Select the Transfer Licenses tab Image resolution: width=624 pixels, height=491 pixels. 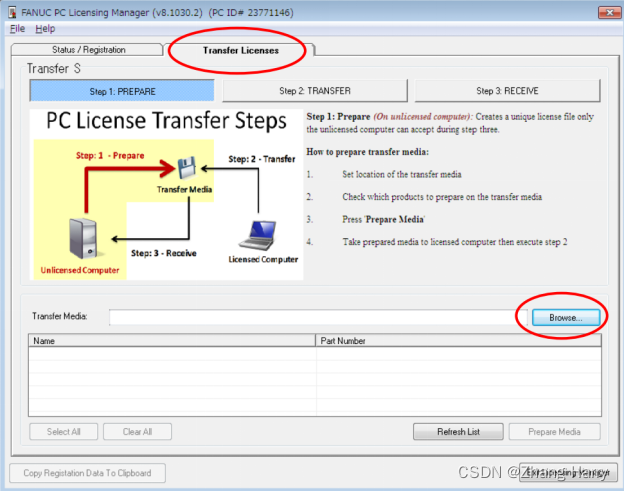240,50
